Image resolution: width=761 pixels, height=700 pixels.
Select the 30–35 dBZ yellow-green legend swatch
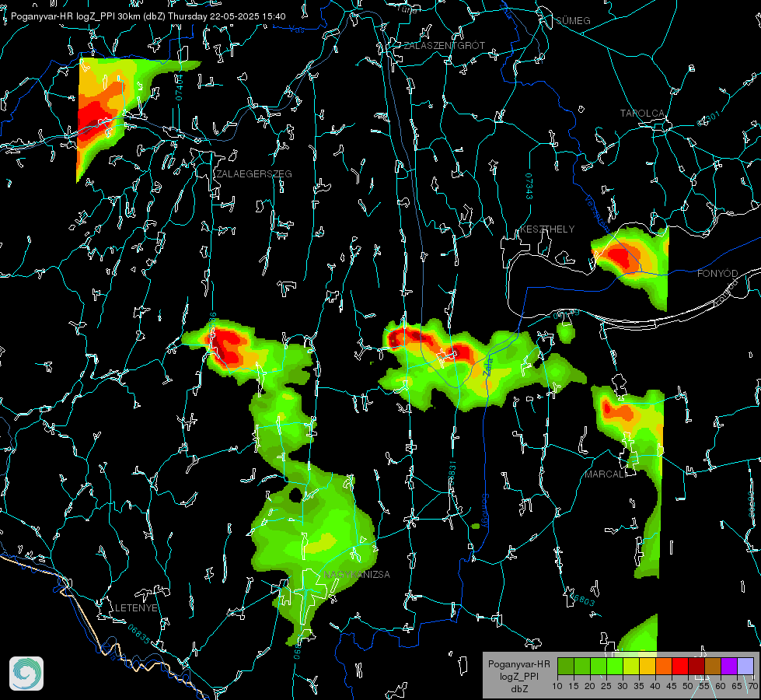(631, 666)
